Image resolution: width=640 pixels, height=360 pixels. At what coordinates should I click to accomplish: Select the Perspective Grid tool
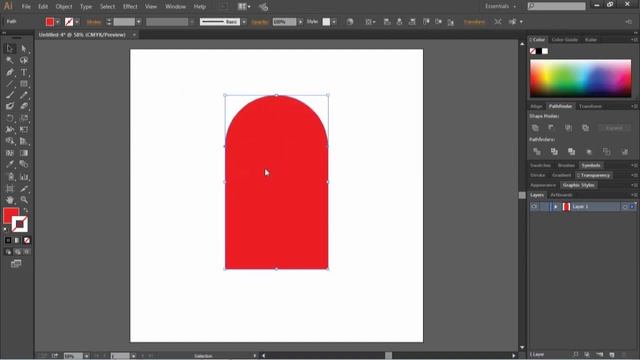(x=24, y=141)
